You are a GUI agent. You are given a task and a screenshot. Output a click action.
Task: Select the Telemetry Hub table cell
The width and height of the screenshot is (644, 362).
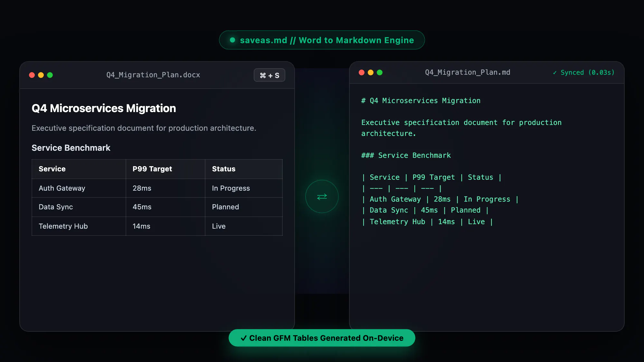click(x=79, y=226)
